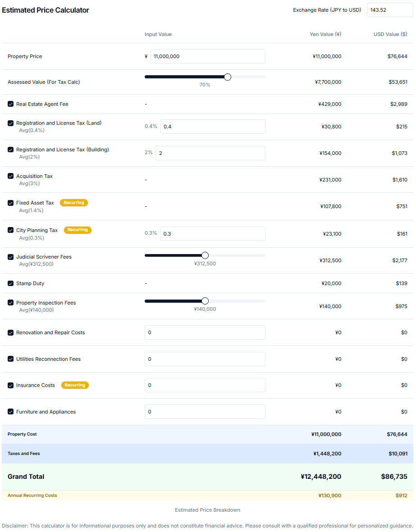Toggle Registration and License Tax (Building) checkbox

click(10, 149)
